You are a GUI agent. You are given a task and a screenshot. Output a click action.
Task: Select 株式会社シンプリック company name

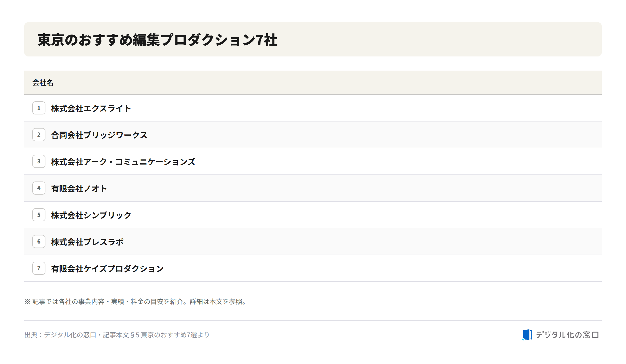tap(91, 215)
